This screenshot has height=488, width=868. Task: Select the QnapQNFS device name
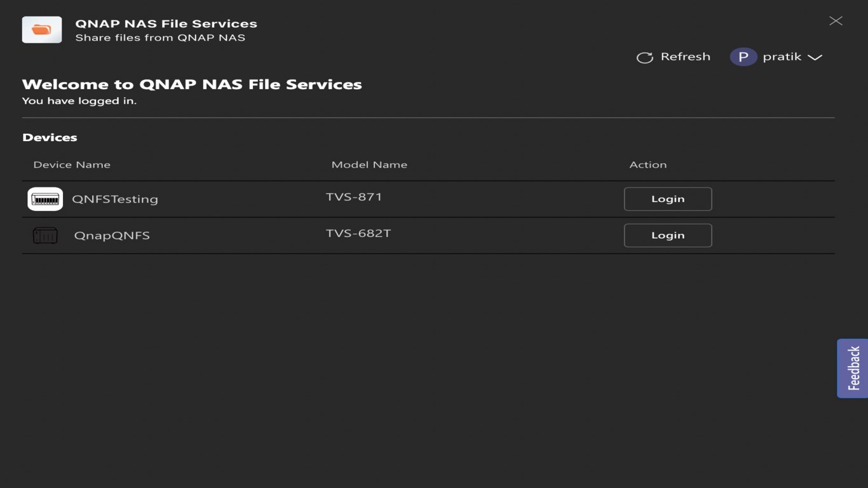[x=112, y=235]
